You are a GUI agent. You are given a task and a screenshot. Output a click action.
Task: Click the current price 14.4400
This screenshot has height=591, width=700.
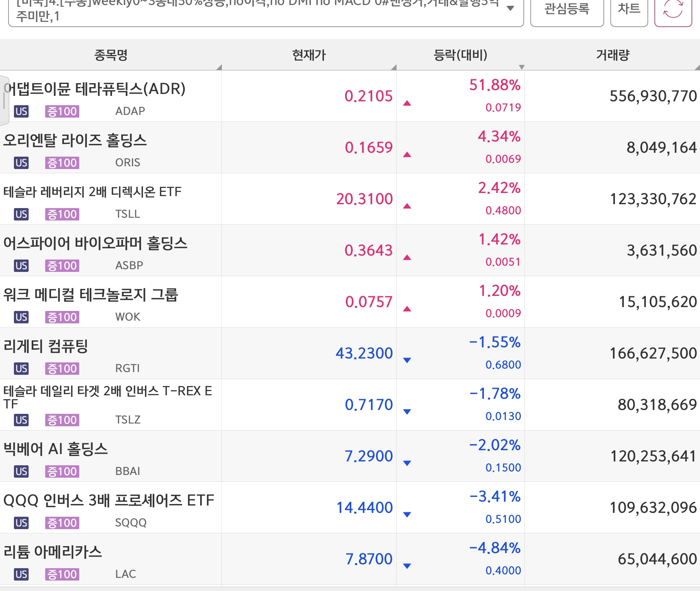[x=364, y=507]
